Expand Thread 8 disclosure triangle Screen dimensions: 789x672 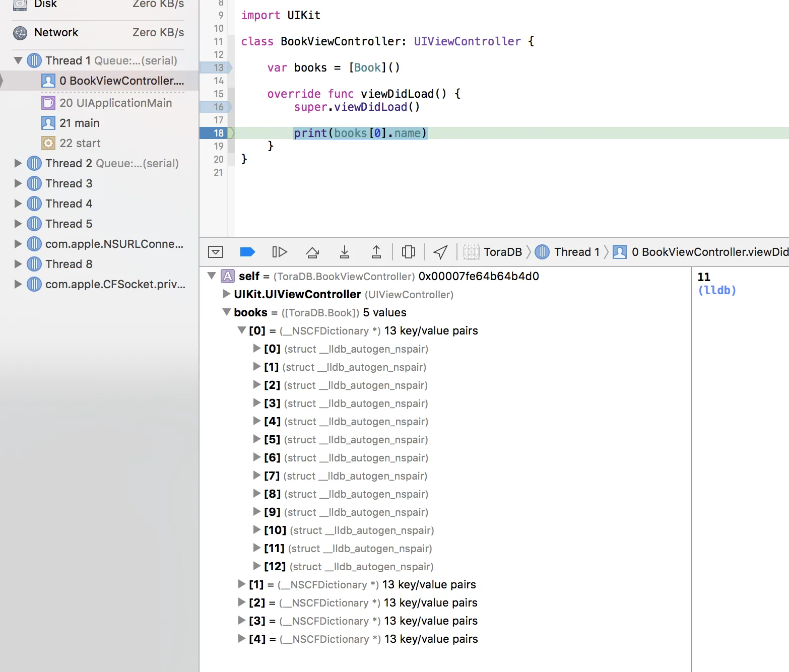point(18,264)
